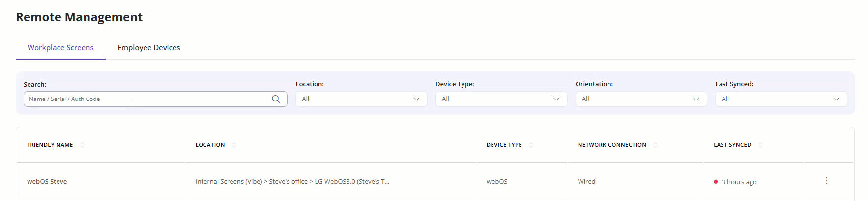Sort by Last Synced column arrows
The height and width of the screenshot is (201, 868).
point(760,145)
